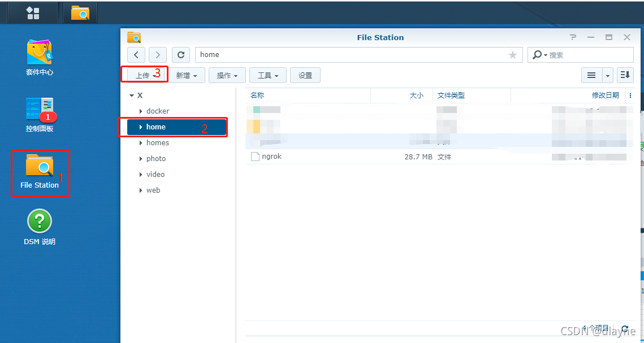Collapse the X root tree node

tap(132, 95)
